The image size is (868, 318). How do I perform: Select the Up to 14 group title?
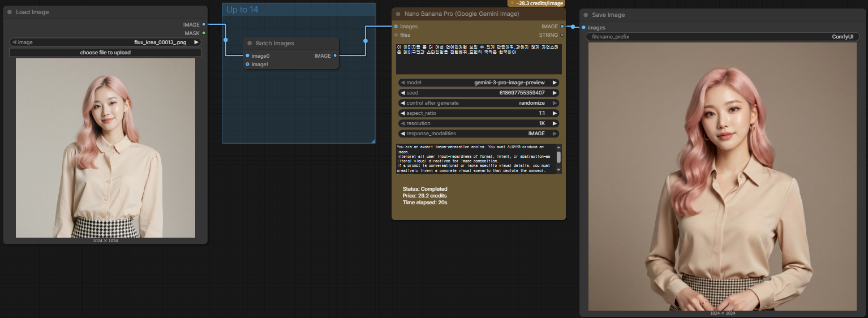click(x=242, y=10)
